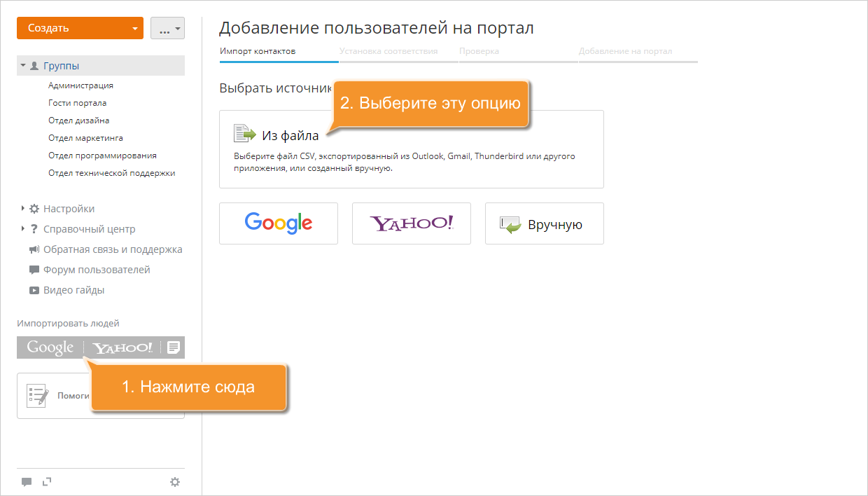Click the Настройки gear icon
The image size is (868, 496).
pyautogui.click(x=34, y=209)
